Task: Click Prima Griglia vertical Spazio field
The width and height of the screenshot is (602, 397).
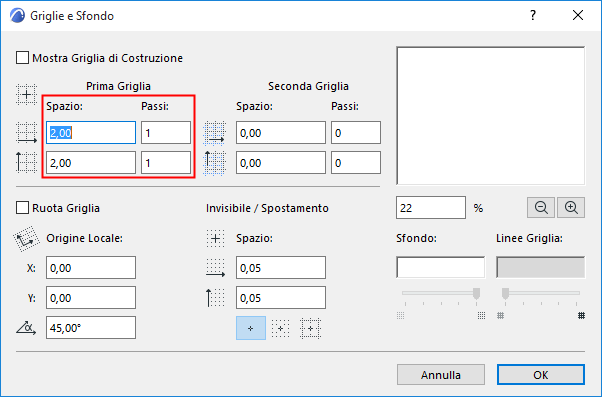Action: point(91,163)
